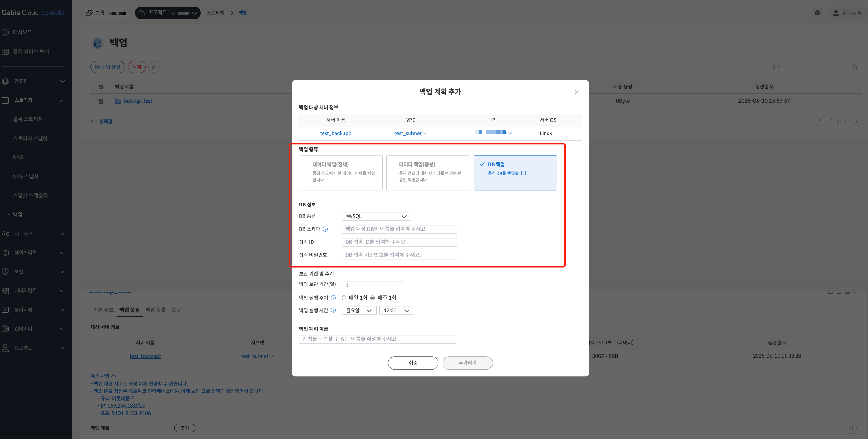
Task: Click the info icon beside 백업 실행 주기
Action: coord(333,298)
